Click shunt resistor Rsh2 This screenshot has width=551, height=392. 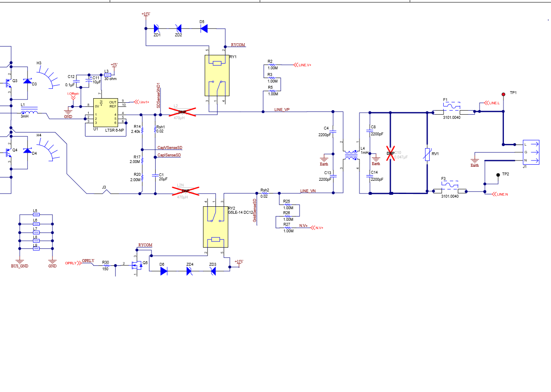click(264, 193)
